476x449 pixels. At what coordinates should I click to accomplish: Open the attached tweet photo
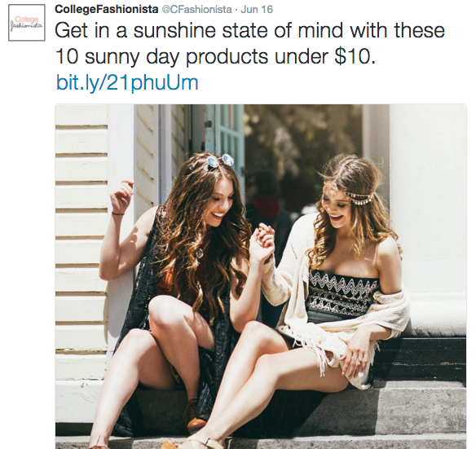261,276
